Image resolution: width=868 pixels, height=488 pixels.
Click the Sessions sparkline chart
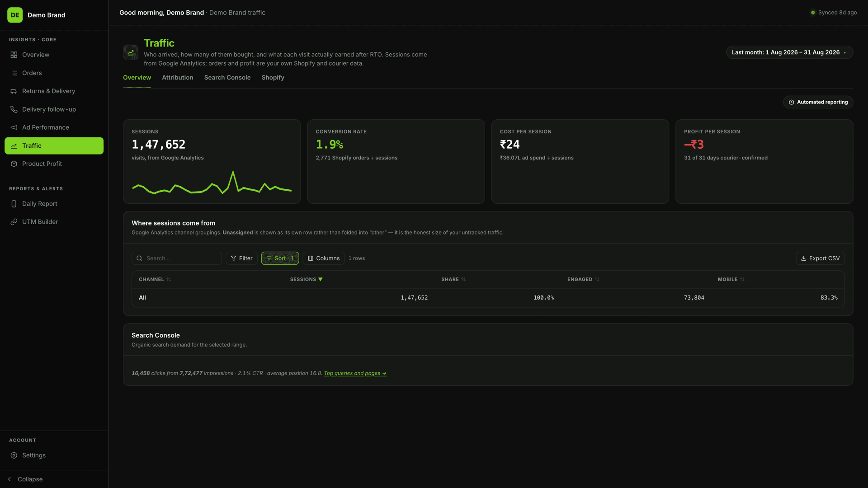tap(212, 183)
